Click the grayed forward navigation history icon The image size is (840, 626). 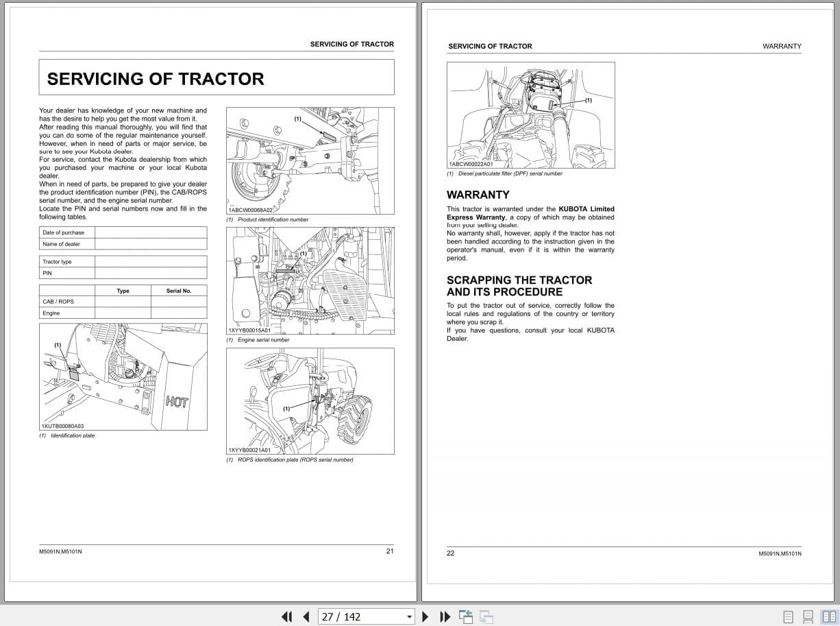point(485,616)
